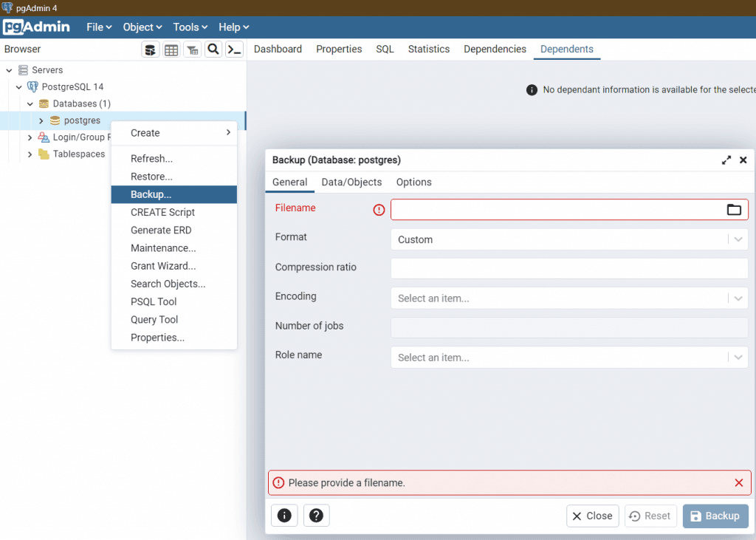Open the Encoding dropdown
This screenshot has width=756, height=540.
point(568,298)
